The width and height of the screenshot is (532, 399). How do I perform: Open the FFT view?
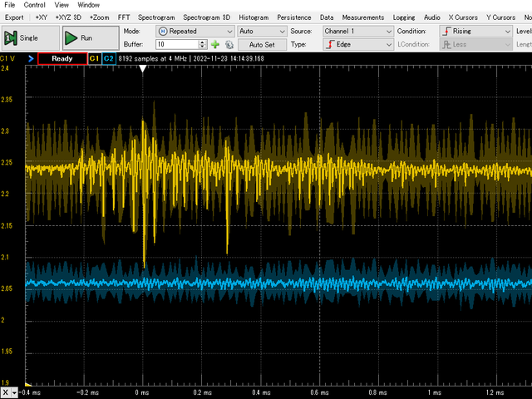tap(124, 17)
